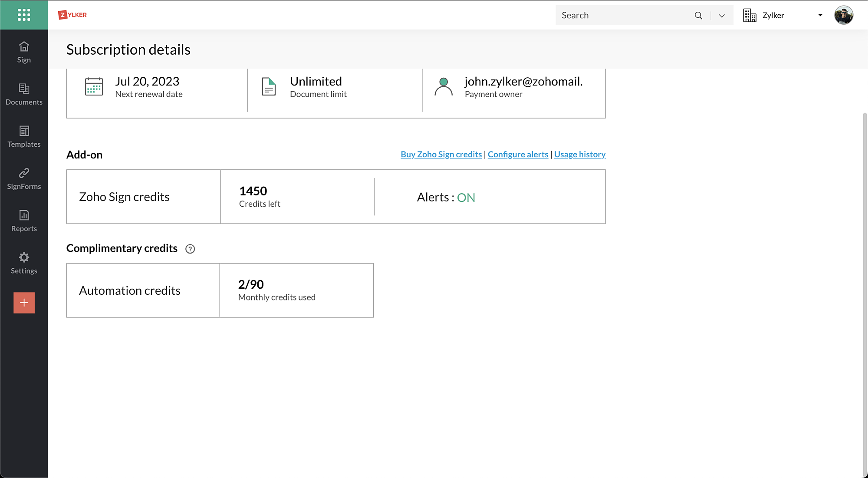Click the red plus create button
868x478 pixels.
pos(24,303)
